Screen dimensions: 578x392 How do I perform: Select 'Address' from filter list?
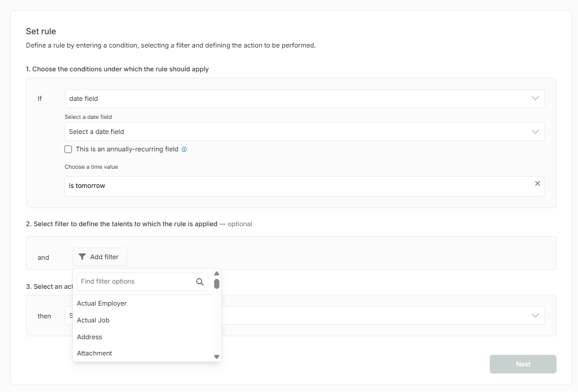coord(89,337)
